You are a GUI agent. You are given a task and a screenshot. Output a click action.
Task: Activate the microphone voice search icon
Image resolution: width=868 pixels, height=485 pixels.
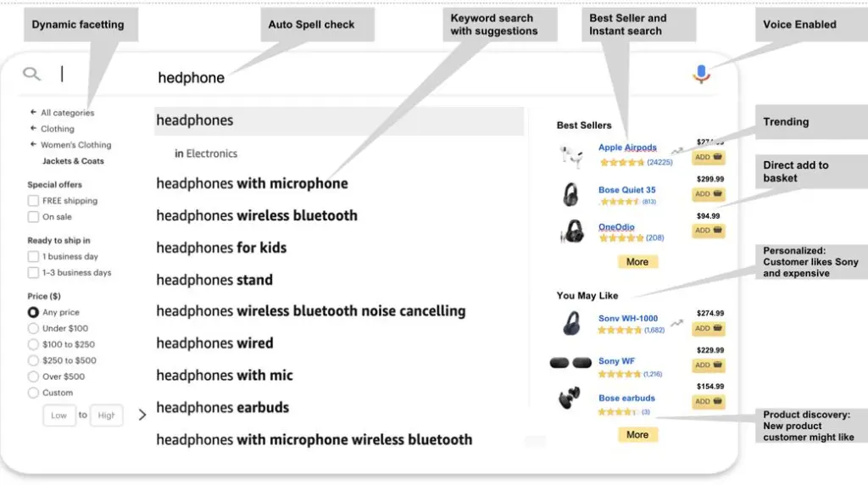coord(701,74)
